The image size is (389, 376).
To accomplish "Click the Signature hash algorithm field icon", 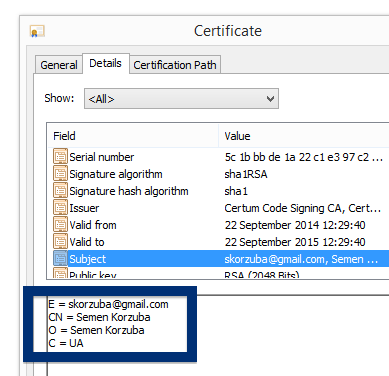I will [x=60, y=191].
